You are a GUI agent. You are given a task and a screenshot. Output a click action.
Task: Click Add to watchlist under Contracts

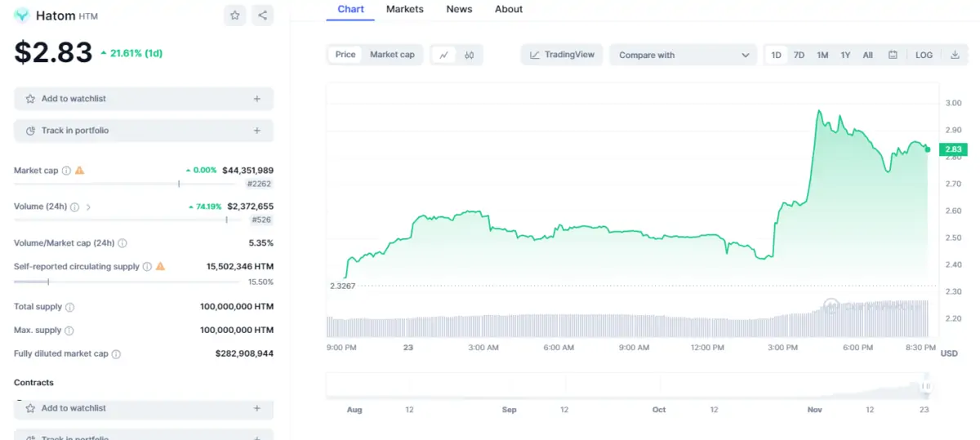point(144,408)
